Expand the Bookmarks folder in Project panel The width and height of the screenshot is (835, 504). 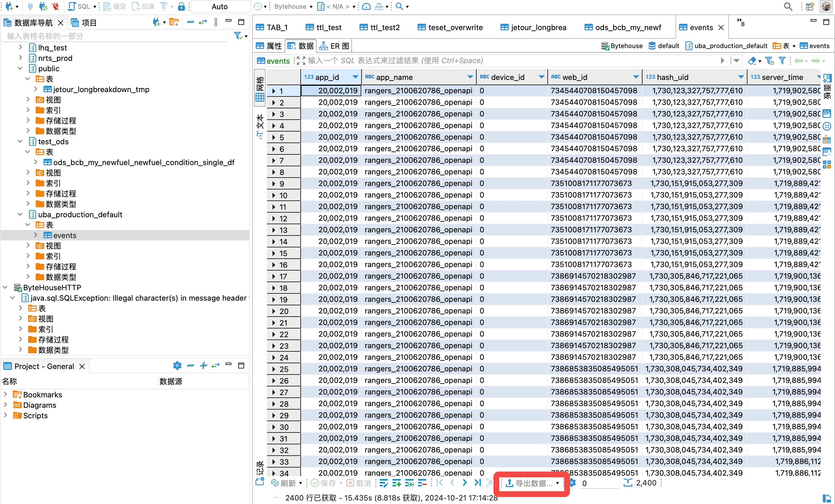(x=5, y=394)
